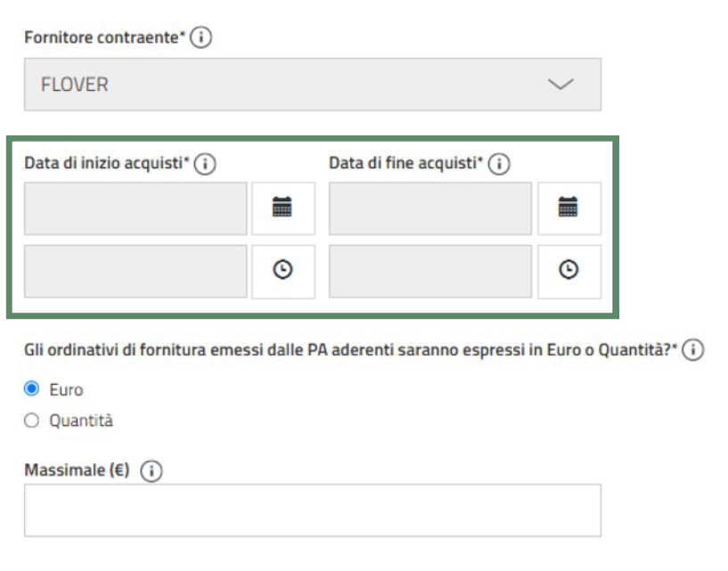Open the start date calendar picker
Screen dimensions: 728x571
coord(282,208)
